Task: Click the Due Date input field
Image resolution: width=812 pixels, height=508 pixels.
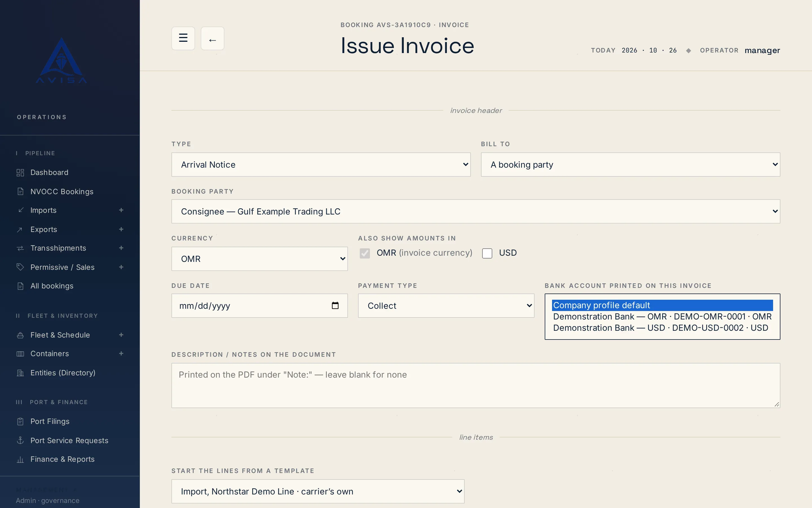Action: click(259, 306)
